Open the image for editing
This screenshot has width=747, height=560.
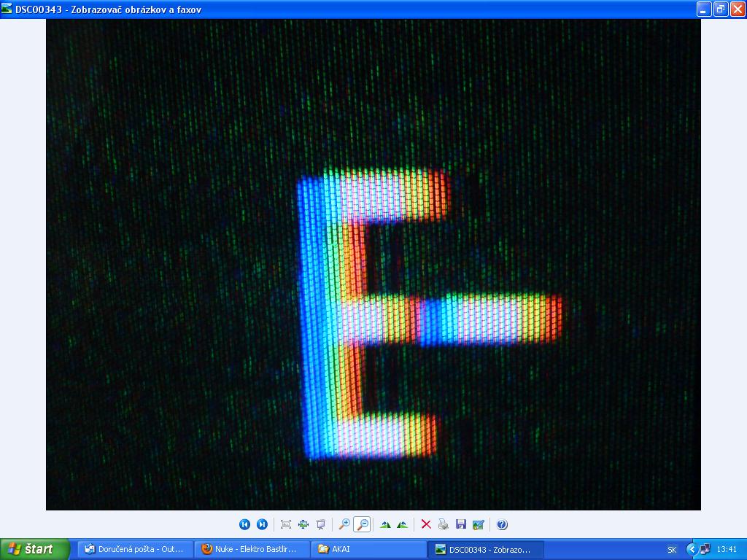[x=479, y=524]
